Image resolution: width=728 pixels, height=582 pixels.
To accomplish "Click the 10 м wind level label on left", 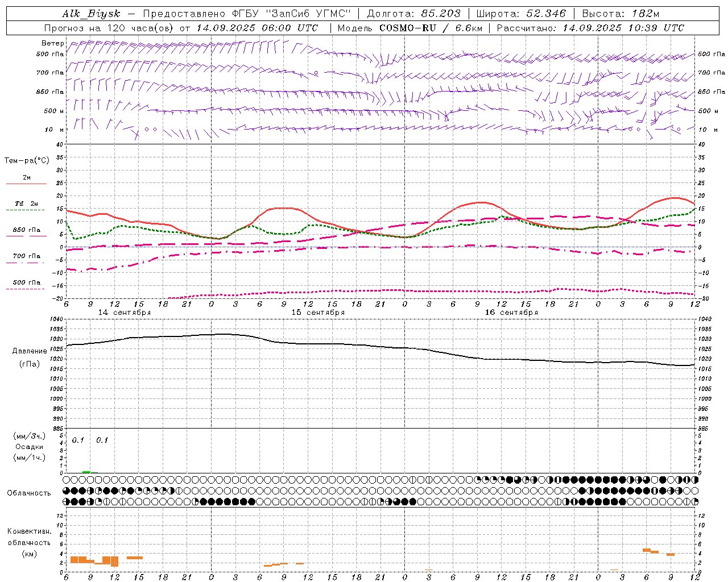I will coord(54,130).
